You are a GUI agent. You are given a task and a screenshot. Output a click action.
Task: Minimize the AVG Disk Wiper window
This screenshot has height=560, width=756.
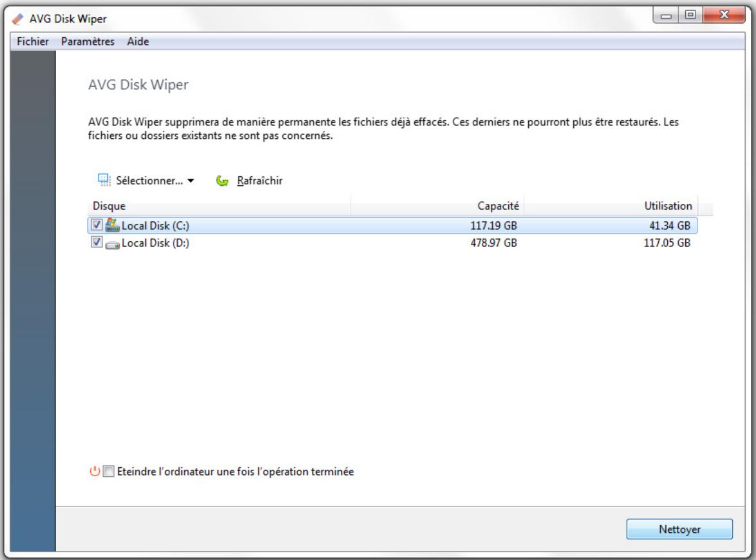point(666,15)
